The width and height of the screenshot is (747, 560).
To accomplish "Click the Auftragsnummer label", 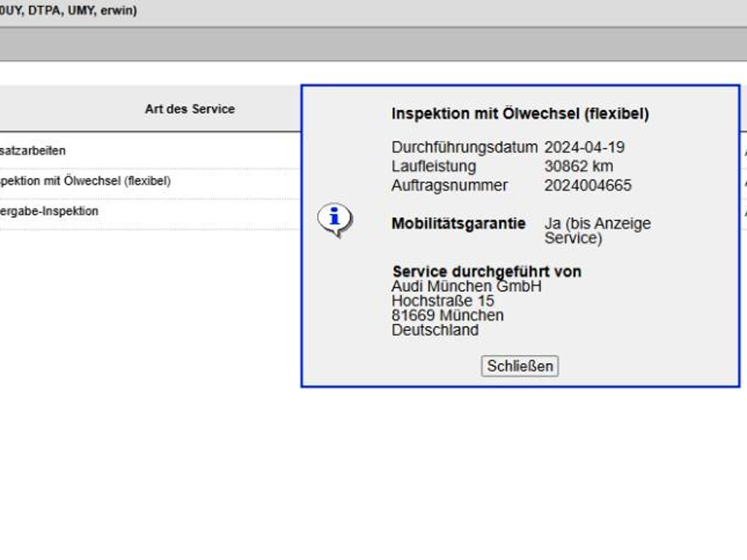I will [x=449, y=185].
